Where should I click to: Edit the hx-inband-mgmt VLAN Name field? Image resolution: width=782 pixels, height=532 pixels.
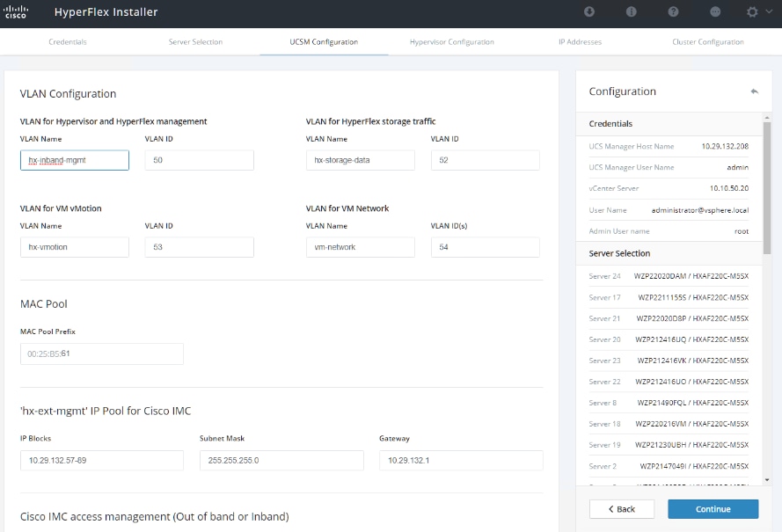[x=74, y=160]
